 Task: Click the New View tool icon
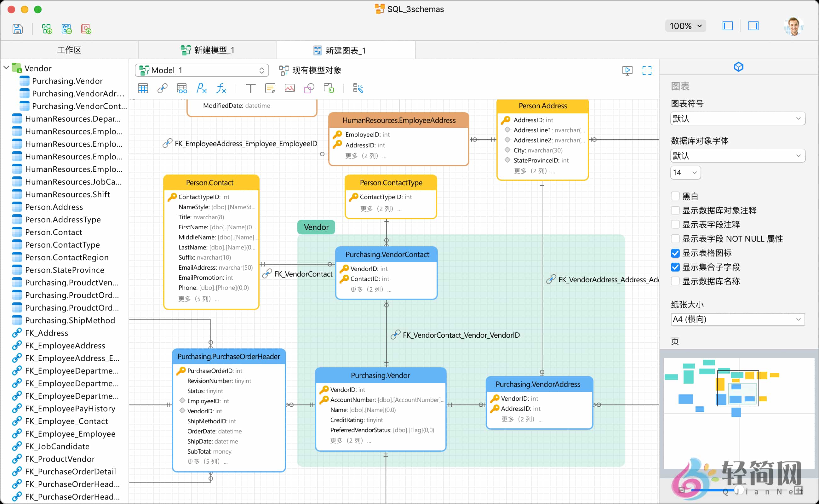point(182,88)
